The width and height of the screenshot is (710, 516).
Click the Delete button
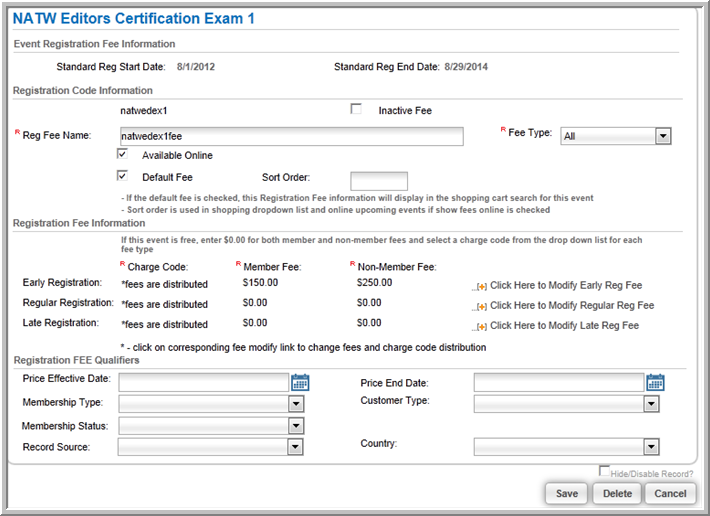tap(617, 493)
